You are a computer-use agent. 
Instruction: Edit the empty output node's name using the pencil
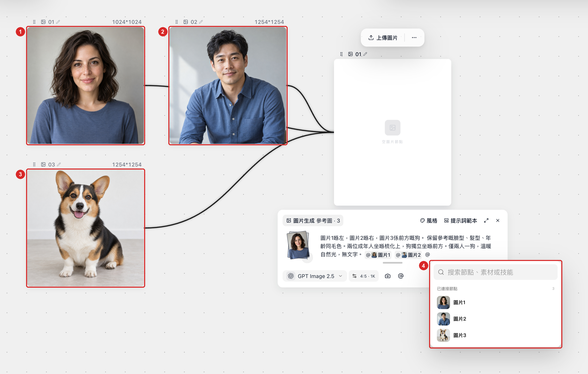(x=365, y=54)
